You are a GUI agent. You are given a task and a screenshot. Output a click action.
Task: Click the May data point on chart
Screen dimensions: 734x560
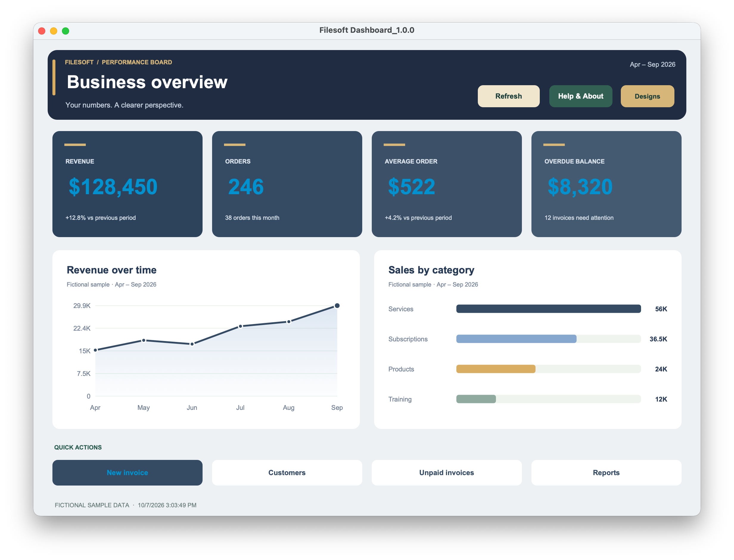(144, 340)
